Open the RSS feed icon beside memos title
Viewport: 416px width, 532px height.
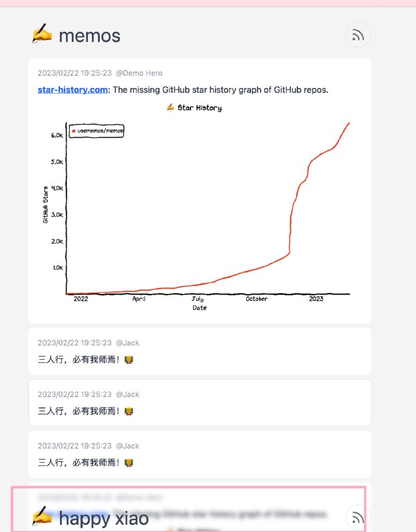358,35
